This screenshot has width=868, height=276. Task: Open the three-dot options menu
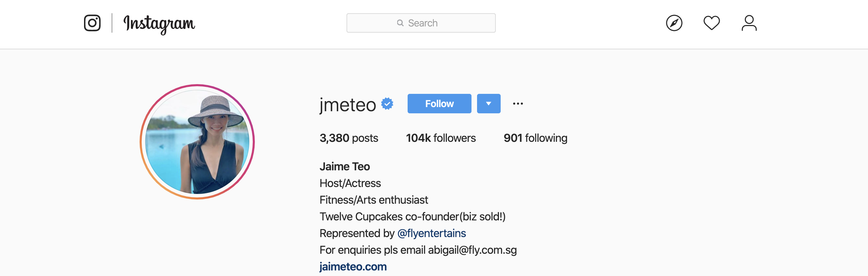tap(518, 104)
